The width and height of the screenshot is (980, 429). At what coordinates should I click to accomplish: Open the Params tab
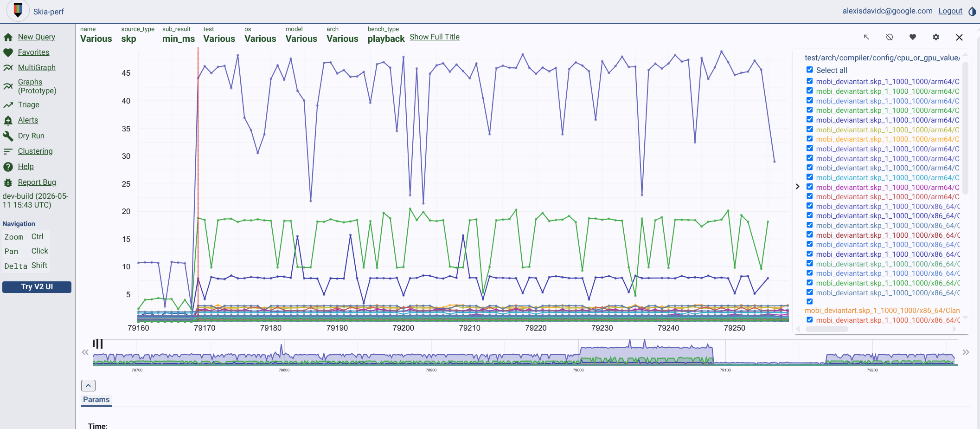[96, 400]
